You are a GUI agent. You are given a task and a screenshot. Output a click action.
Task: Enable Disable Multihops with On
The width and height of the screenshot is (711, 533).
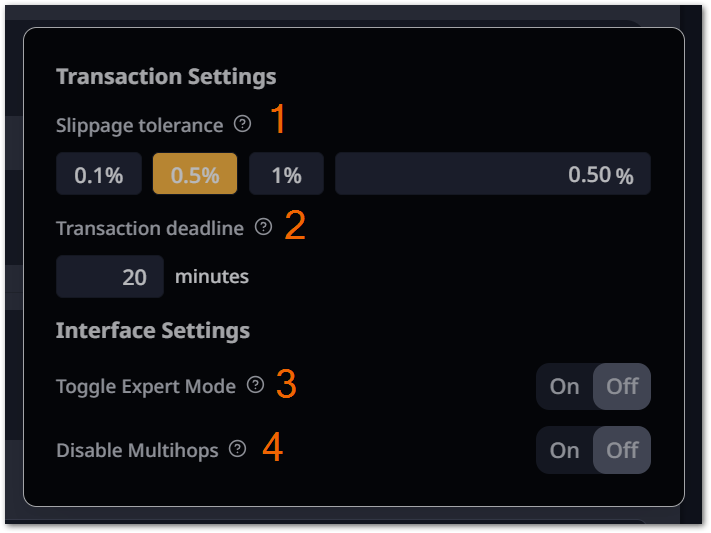pyautogui.click(x=565, y=450)
